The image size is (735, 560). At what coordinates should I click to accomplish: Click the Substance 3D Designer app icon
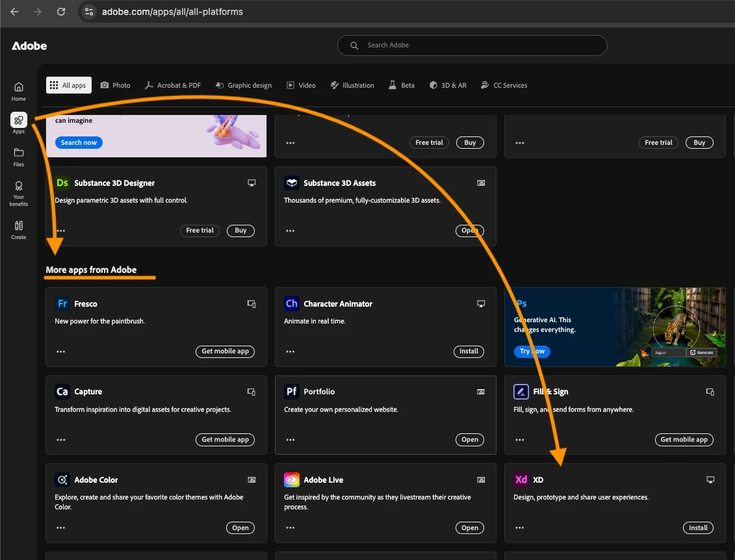(62, 183)
